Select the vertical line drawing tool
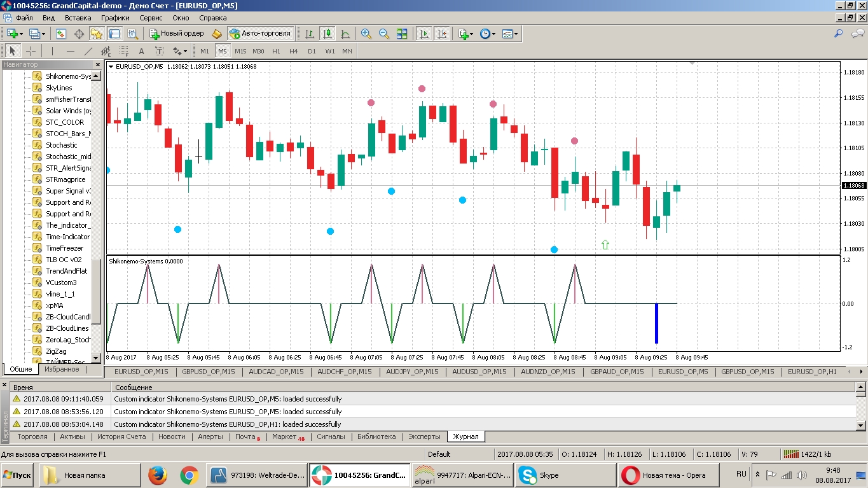 click(x=52, y=51)
